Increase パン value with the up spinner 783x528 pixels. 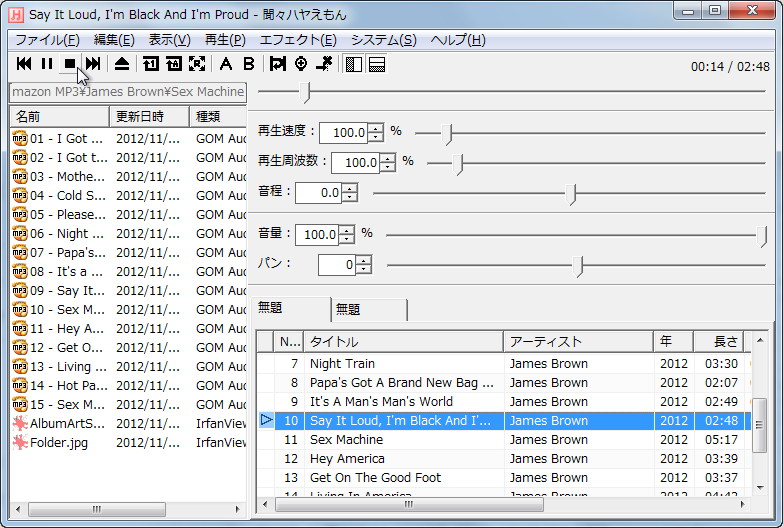pos(364,260)
